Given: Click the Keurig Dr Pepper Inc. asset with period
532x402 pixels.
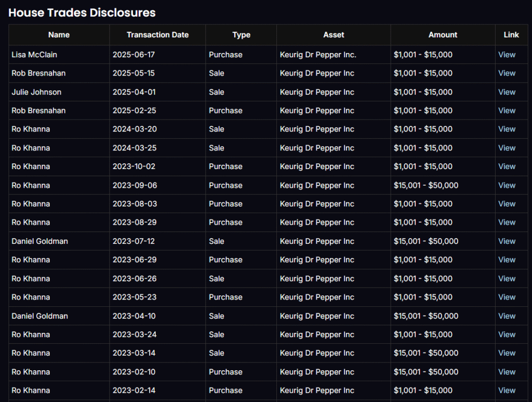Looking at the screenshot, I should (x=318, y=55).
